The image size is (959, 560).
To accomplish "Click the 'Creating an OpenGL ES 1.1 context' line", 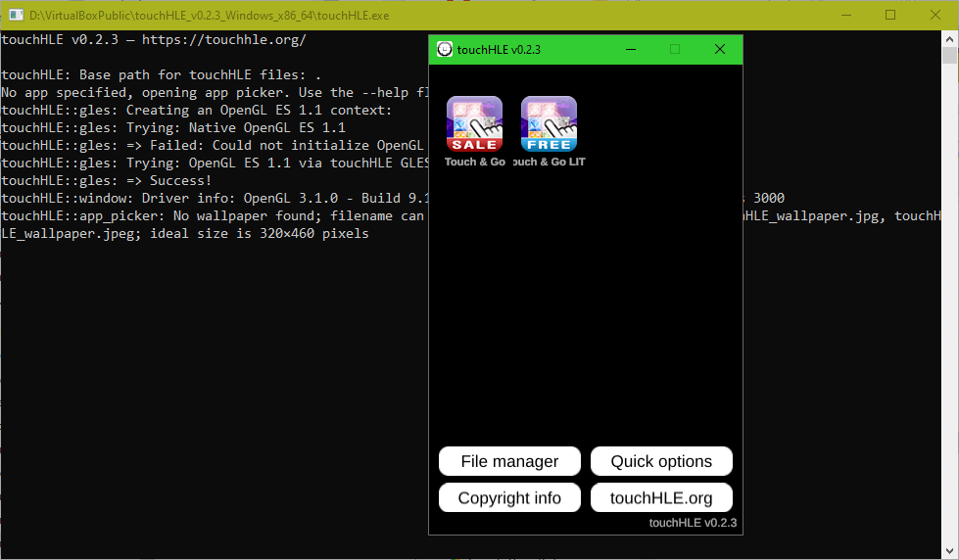I will 196,111.
